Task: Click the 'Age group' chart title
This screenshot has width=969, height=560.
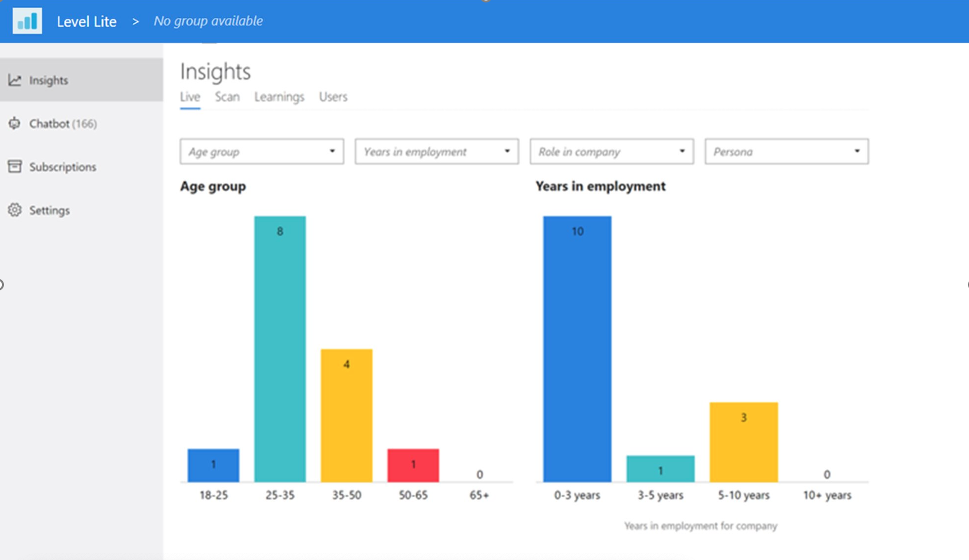Action: 213,187
